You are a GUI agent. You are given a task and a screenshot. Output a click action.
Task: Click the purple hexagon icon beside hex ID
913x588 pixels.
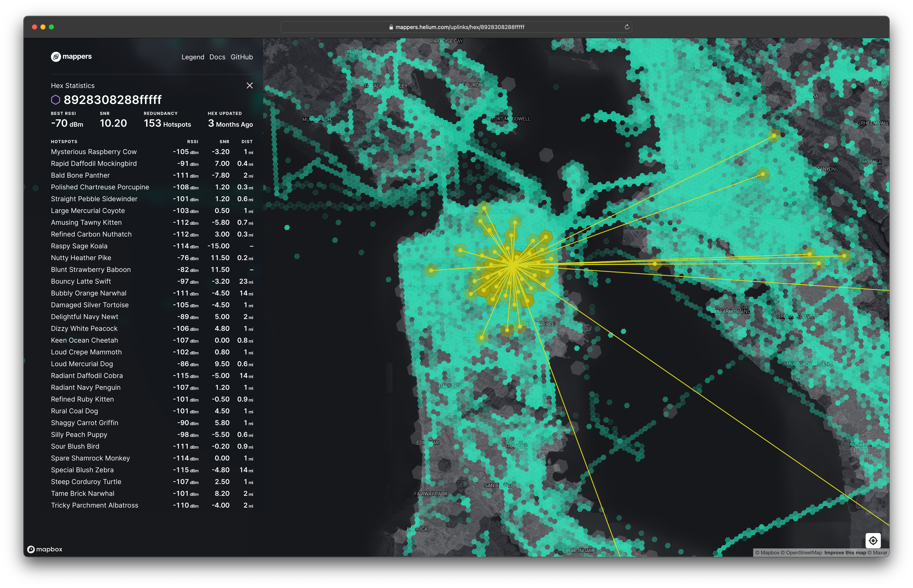click(56, 100)
